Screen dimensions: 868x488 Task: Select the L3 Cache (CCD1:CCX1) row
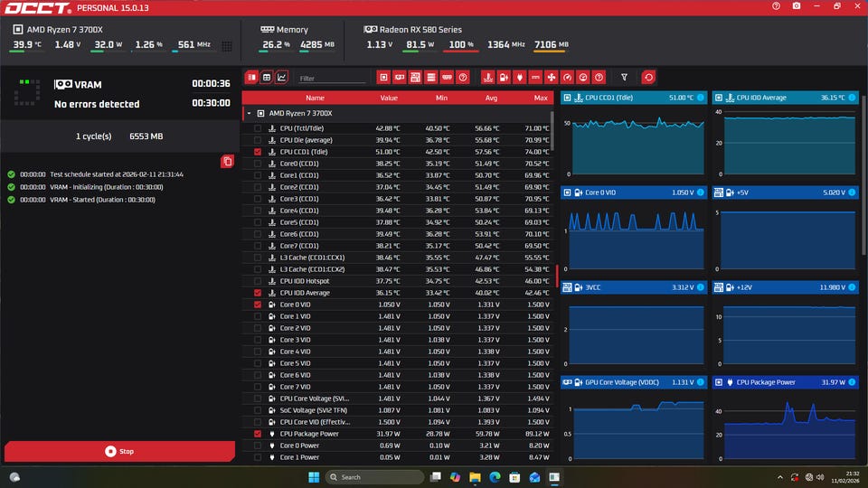(x=398, y=258)
